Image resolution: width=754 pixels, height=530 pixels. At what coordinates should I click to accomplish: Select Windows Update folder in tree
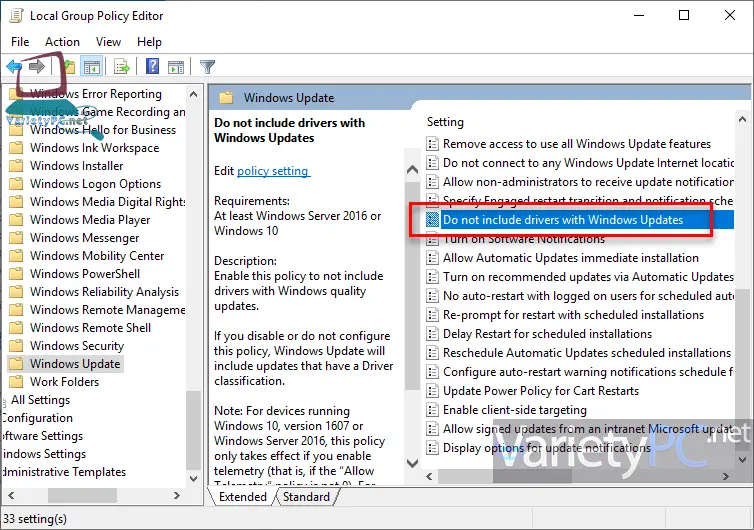click(x=75, y=364)
